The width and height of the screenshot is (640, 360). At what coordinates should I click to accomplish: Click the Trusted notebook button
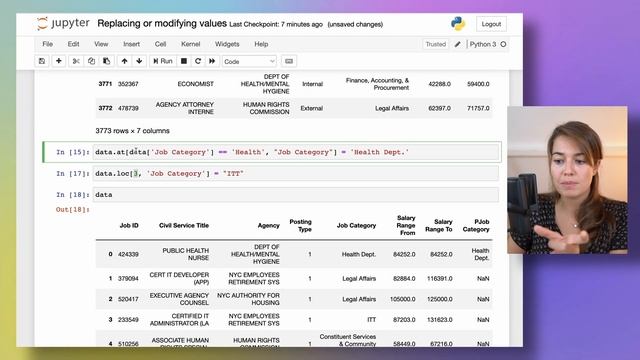pos(436,44)
